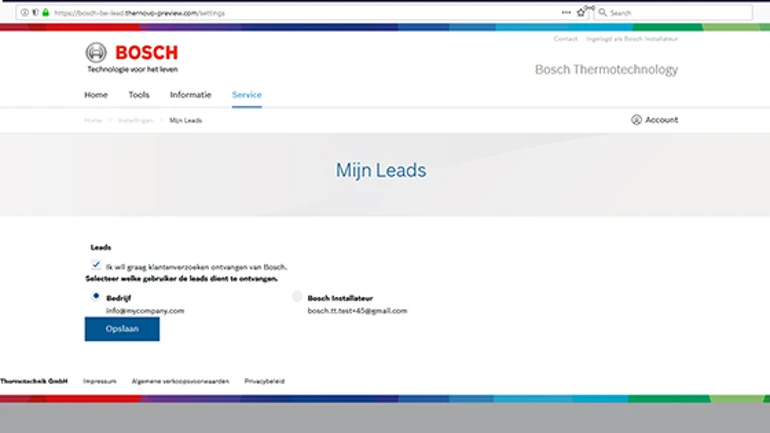Go to Instellingen in the breadcrumb
Screen dimensions: 770x433
tap(135, 120)
